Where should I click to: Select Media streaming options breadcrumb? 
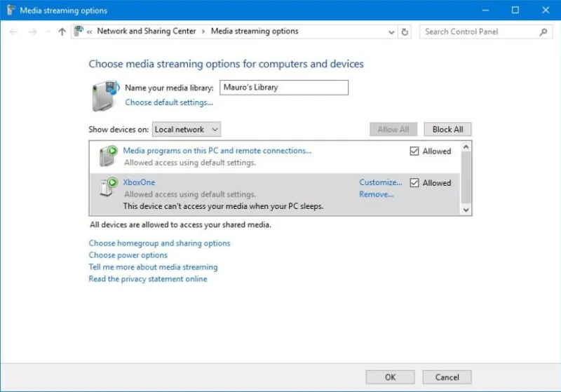[x=255, y=31]
